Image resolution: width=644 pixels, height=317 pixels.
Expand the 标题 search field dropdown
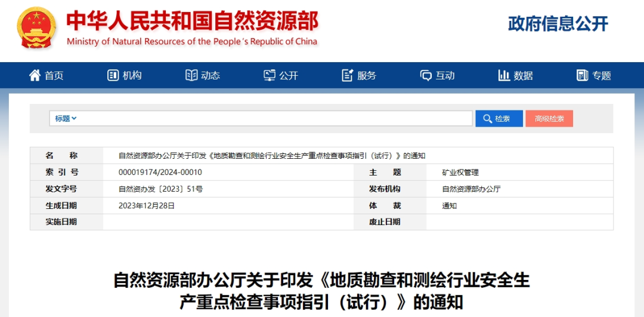(66, 118)
